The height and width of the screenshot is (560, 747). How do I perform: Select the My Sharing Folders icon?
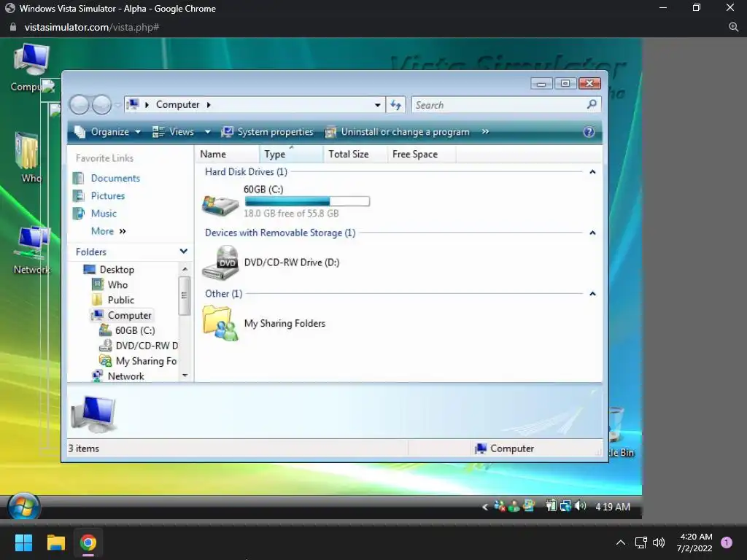(x=220, y=323)
